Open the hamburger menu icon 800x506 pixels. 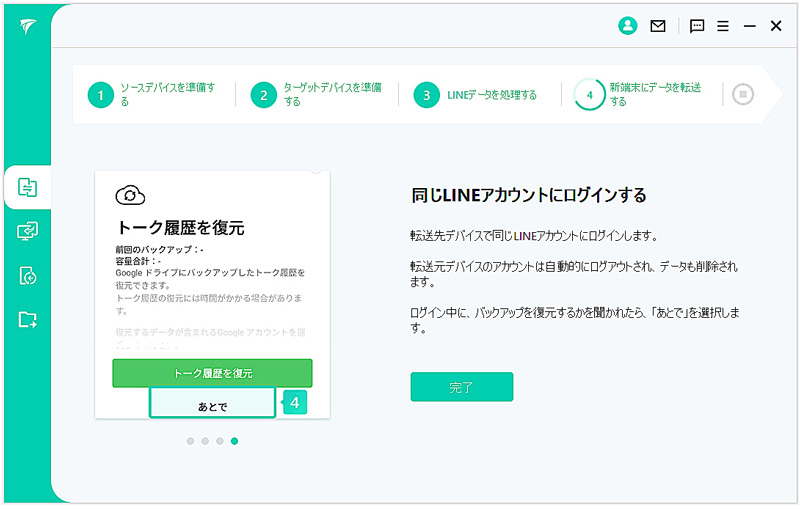point(723,26)
